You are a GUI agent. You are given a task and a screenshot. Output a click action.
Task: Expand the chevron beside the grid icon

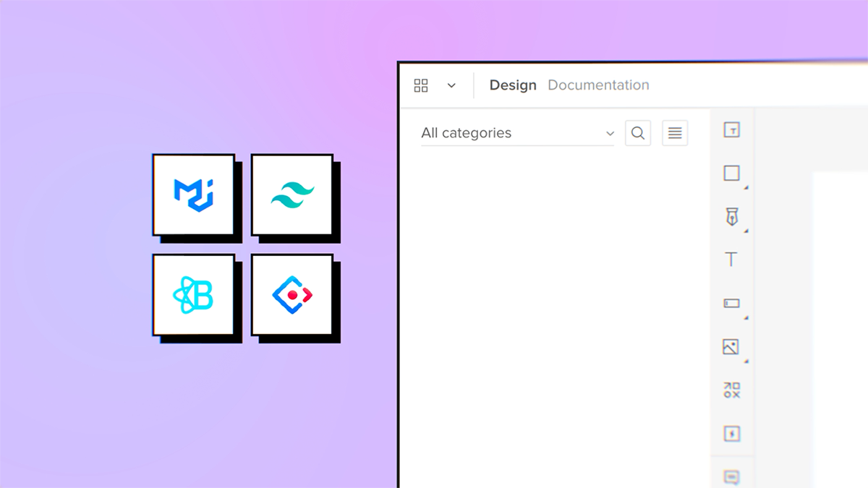451,85
